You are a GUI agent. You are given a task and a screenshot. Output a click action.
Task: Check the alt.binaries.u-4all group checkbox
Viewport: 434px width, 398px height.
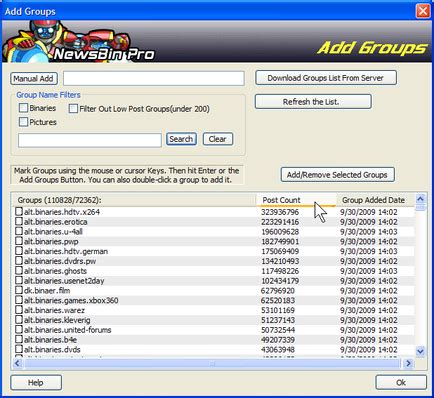(x=19, y=231)
